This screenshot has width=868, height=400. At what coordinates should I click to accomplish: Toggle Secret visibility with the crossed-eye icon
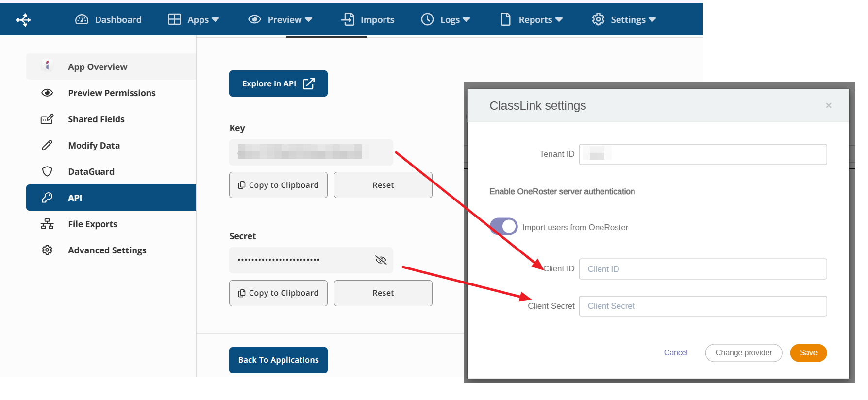point(381,260)
